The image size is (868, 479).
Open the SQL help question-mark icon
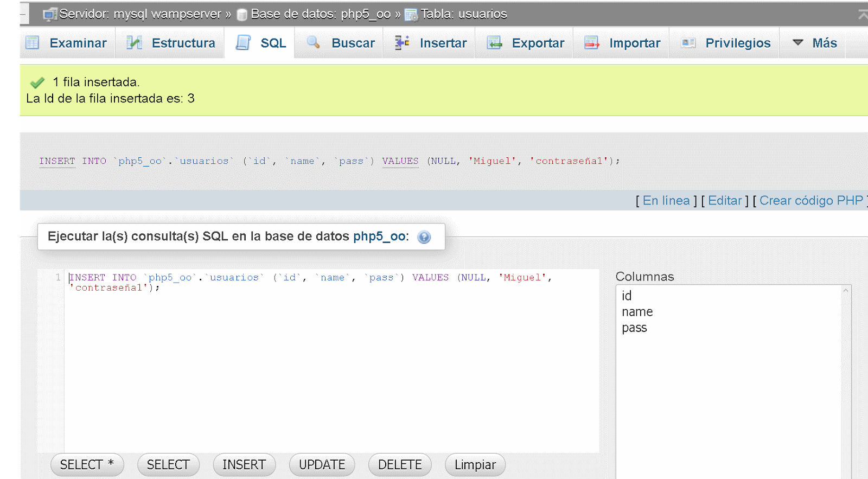coord(424,237)
